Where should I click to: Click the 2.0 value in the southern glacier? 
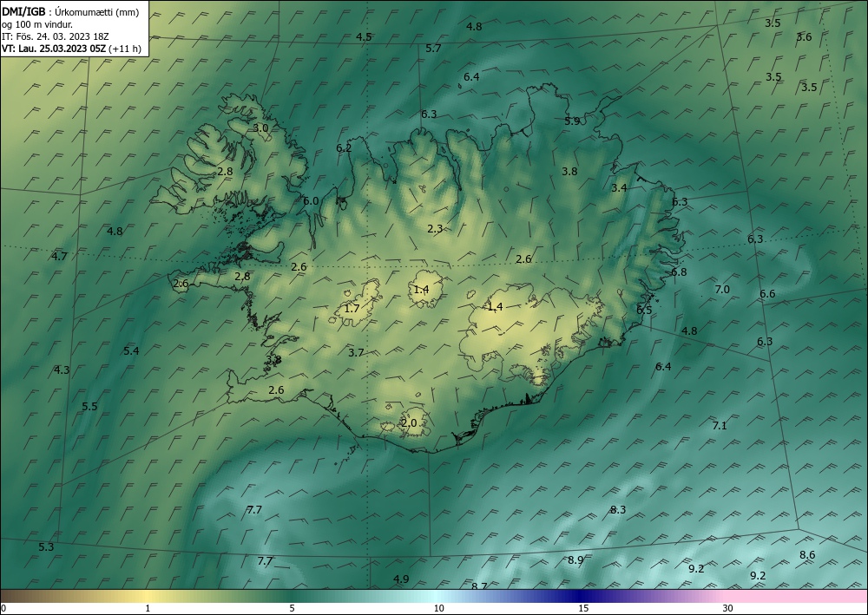pyautogui.click(x=409, y=423)
